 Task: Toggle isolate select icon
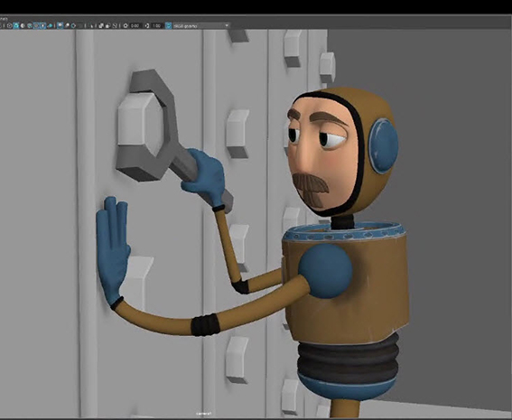coord(92,26)
